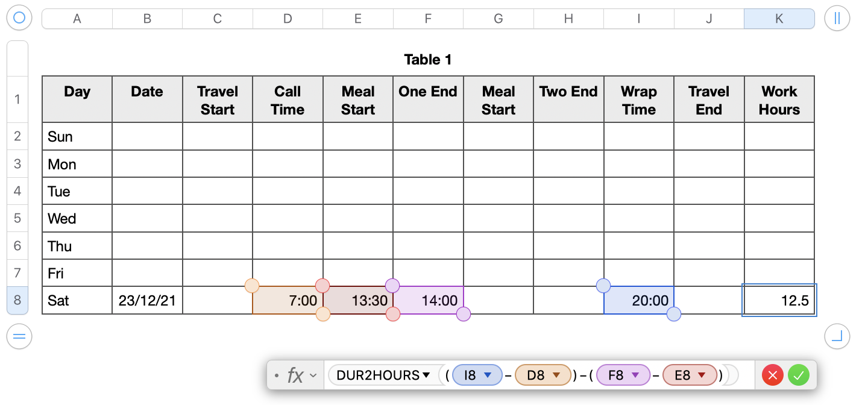Click the green accept formula checkmark
The width and height of the screenshot is (868, 405).
pyautogui.click(x=799, y=375)
